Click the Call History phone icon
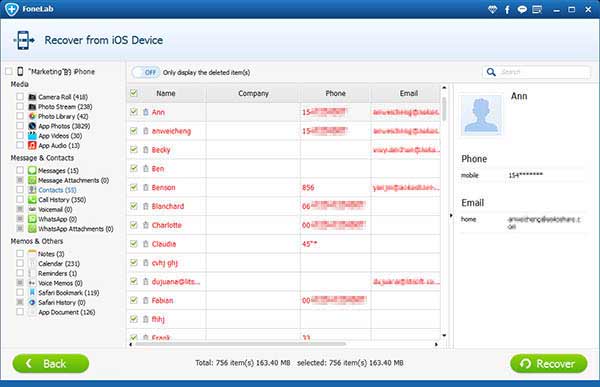Viewport: 600px width, 387px height. (32, 199)
